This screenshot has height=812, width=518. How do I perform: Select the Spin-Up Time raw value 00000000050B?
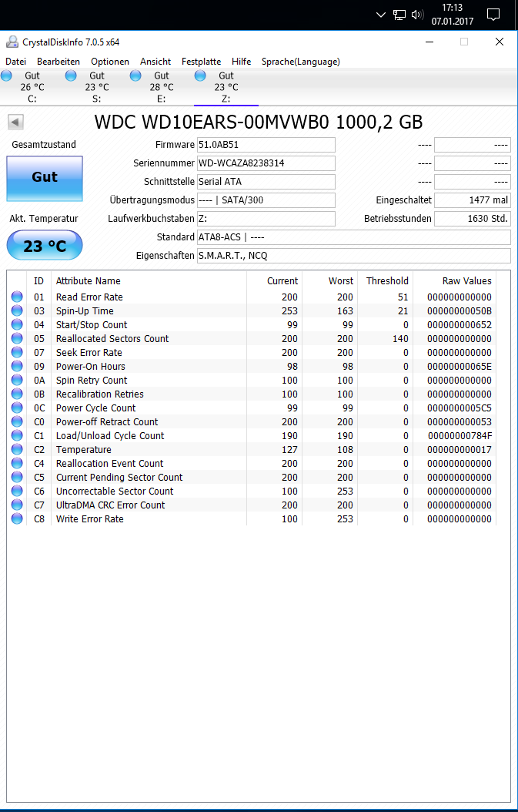tap(460, 310)
